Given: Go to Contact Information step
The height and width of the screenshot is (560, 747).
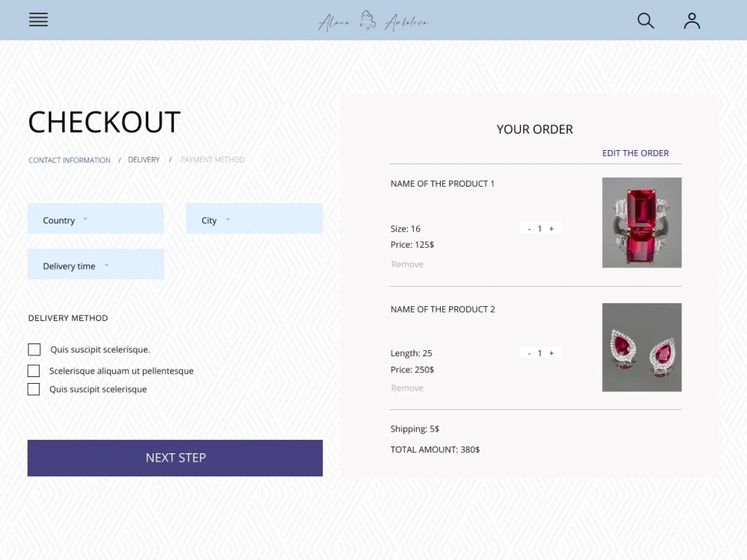Looking at the screenshot, I should click(69, 160).
